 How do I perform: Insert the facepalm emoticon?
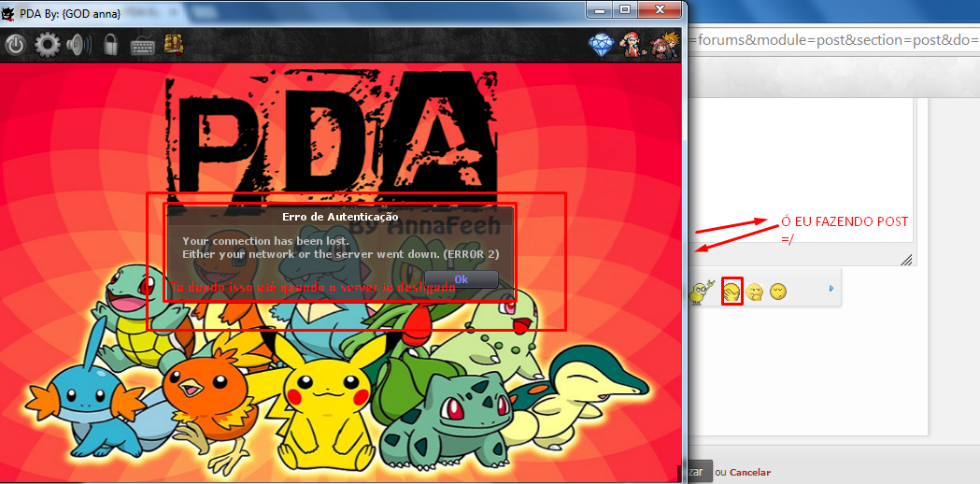tap(731, 292)
